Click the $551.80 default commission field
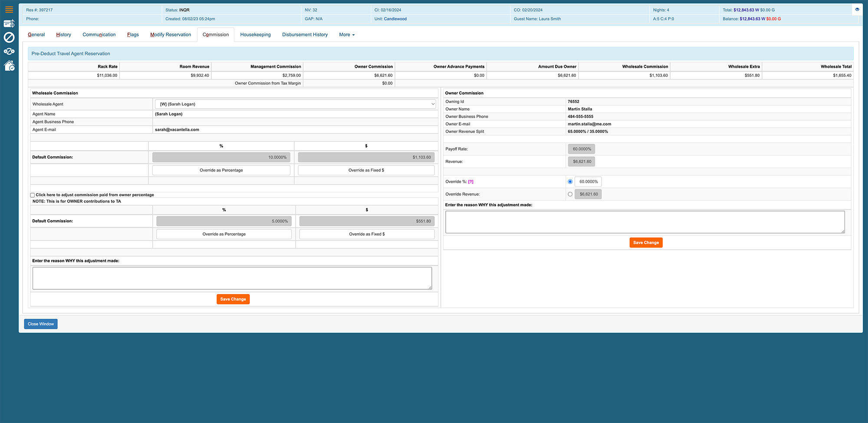This screenshot has height=423, width=868. point(367,221)
